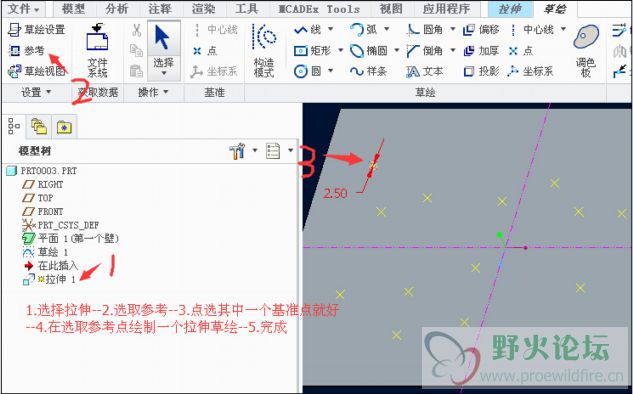Switch to the 模型 ribbon tab

click(73, 8)
